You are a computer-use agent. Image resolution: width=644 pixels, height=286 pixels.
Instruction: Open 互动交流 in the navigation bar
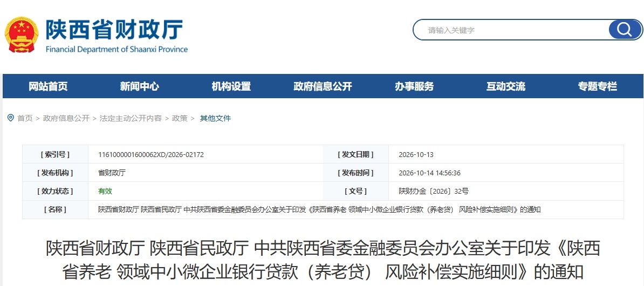tap(506, 86)
